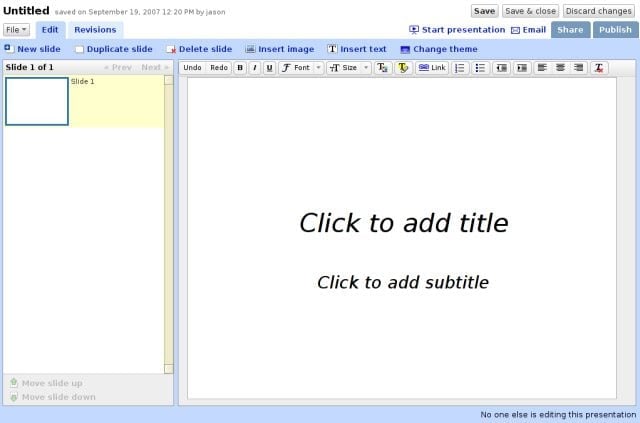Toggle underline formatting
The image size is (640, 423).
[x=269, y=68]
